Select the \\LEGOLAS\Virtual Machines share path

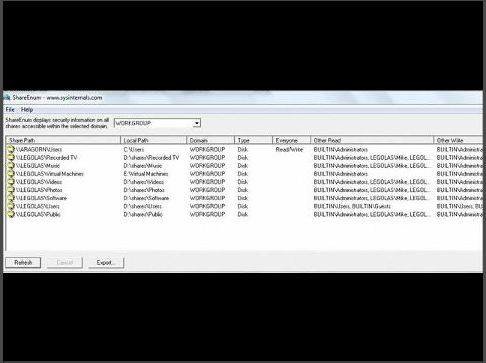pos(50,174)
